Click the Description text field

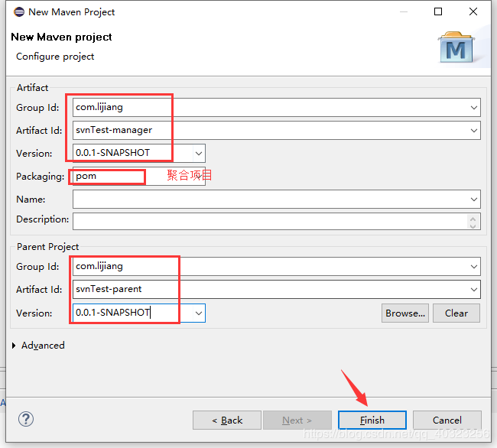coord(268,220)
